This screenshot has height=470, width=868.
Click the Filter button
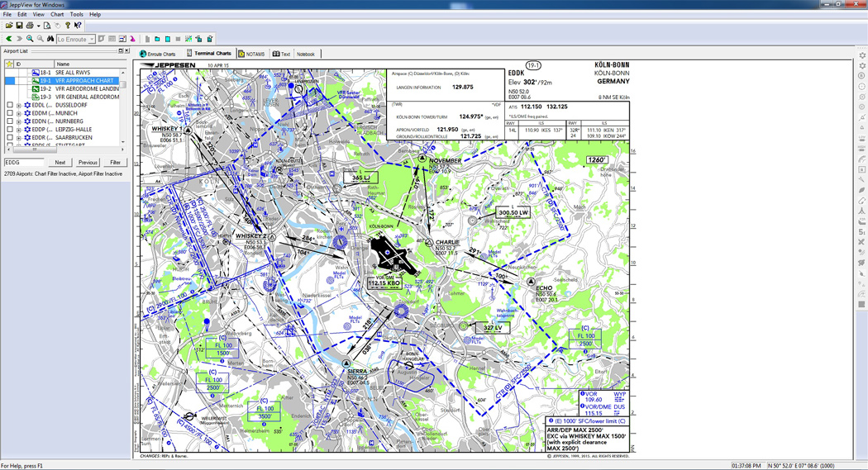pyautogui.click(x=115, y=163)
